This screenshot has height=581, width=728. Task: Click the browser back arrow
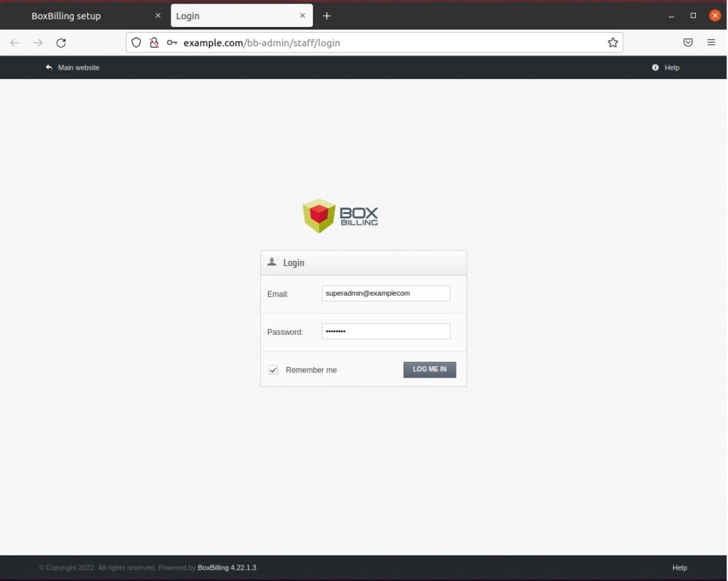tap(15, 43)
